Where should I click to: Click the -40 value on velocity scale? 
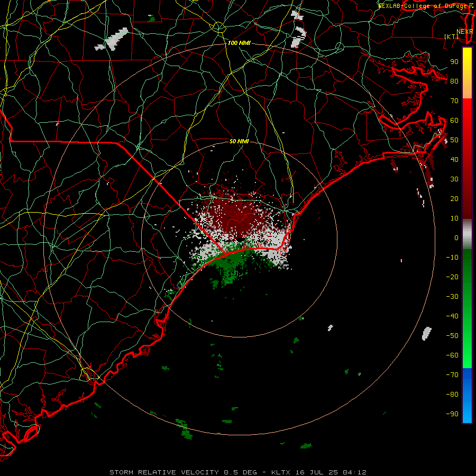[x=452, y=316]
